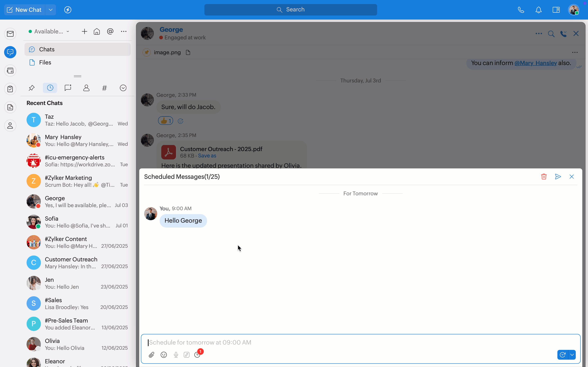Click the New Chat button
Screen dimensions: 588x367
tap(24, 10)
